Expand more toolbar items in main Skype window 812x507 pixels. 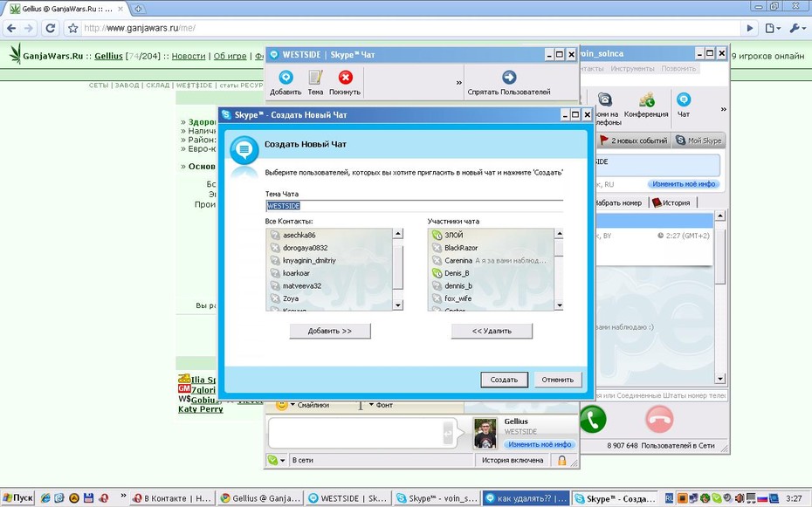724,109
